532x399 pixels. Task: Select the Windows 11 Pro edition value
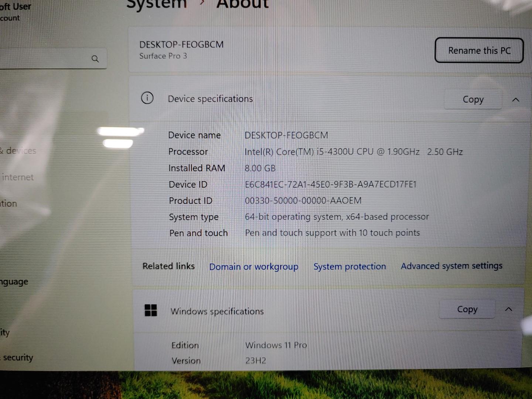pyautogui.click(x=276, y=345)
